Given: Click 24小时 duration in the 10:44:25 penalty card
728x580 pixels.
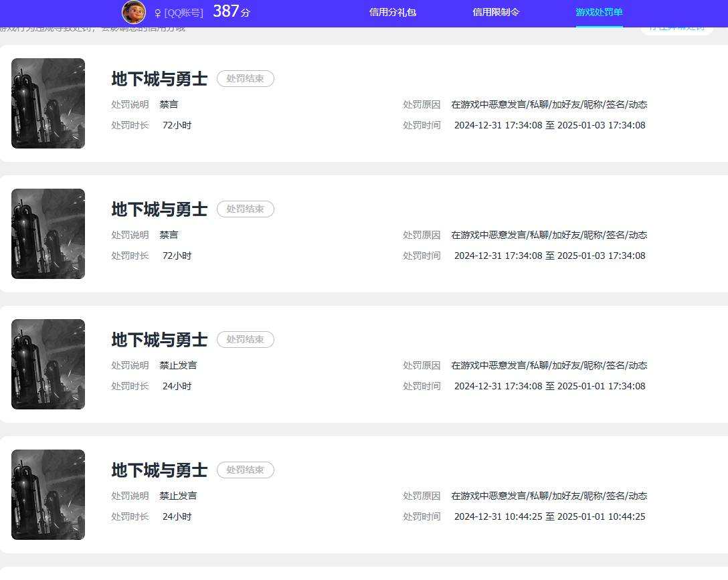Looking at the screenshot, I should tap(177, 516).
